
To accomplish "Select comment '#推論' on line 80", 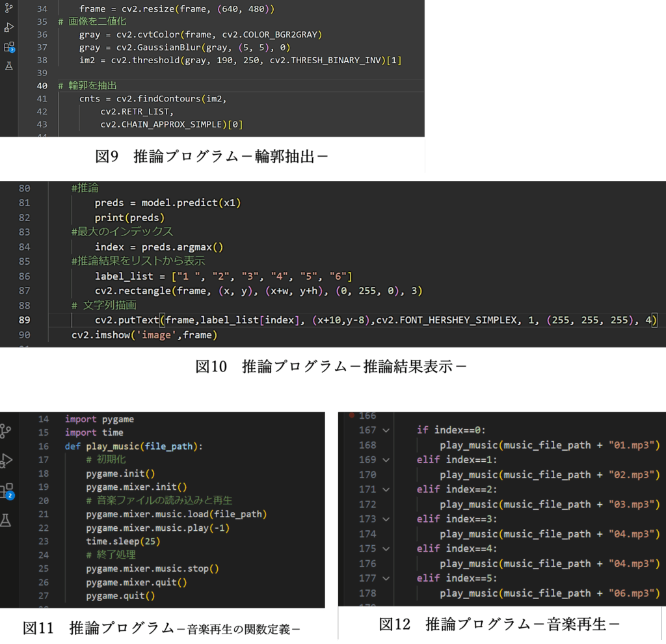I will pyautogui.click(x=85, y=188).
